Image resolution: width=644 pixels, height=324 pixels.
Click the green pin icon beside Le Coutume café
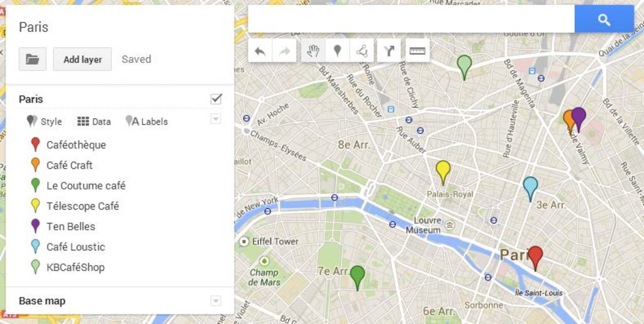click(x=35, y=185)
